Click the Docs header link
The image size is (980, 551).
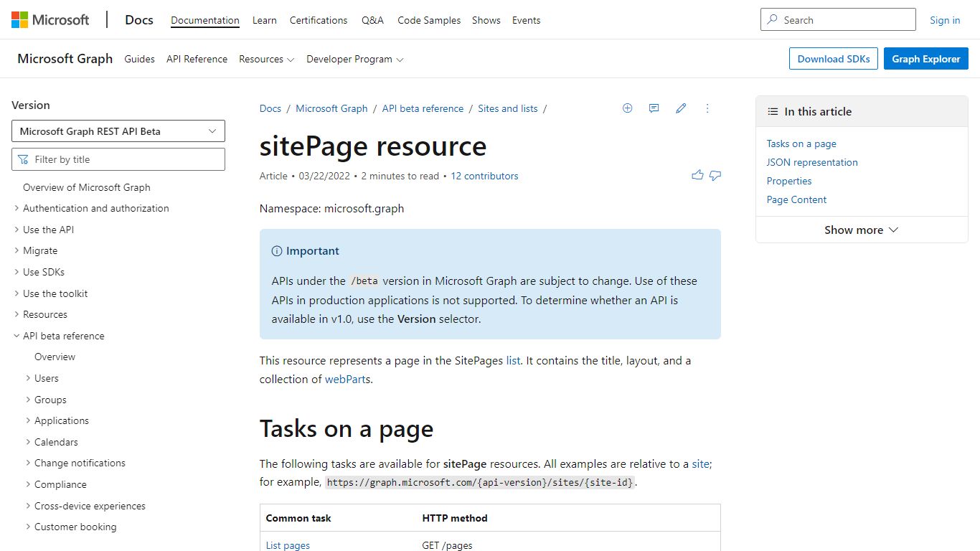click(139, 20)
